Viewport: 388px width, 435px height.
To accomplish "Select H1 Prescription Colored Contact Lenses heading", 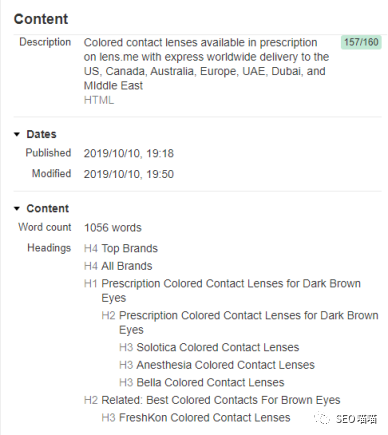I will 222,290.
